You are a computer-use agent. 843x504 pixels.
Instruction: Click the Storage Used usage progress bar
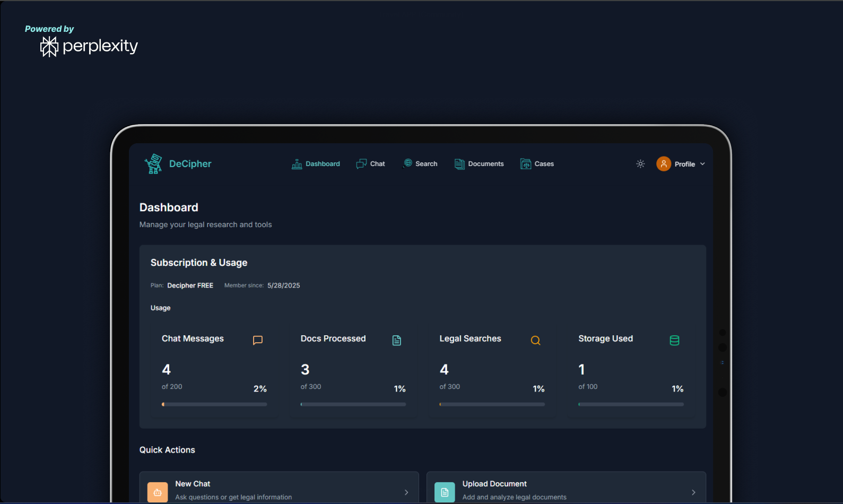click(x=631, y=404)
